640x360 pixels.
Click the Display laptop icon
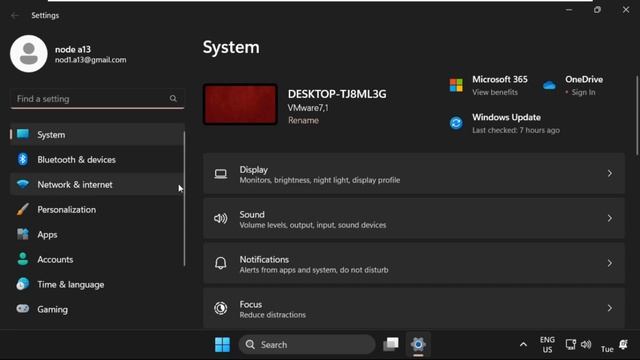[x=221, y=174]
